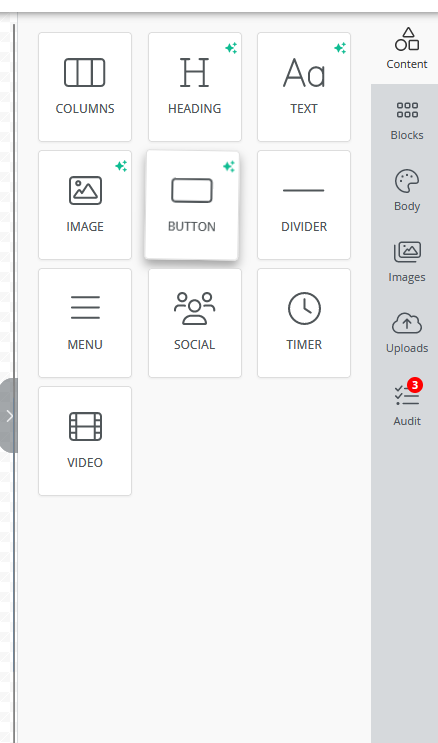Select the Social content block
Viewport: 438px width, 743px height.
pos(195,323)
